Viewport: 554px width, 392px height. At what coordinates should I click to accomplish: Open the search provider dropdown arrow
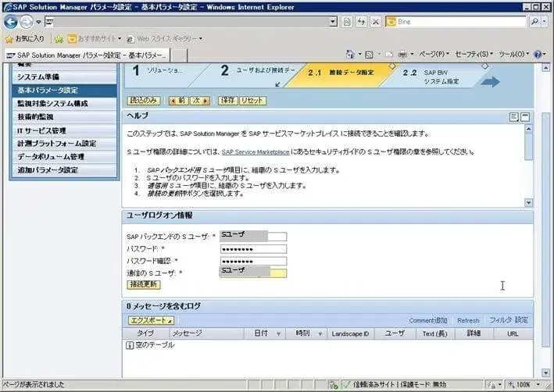coord(544,22)
